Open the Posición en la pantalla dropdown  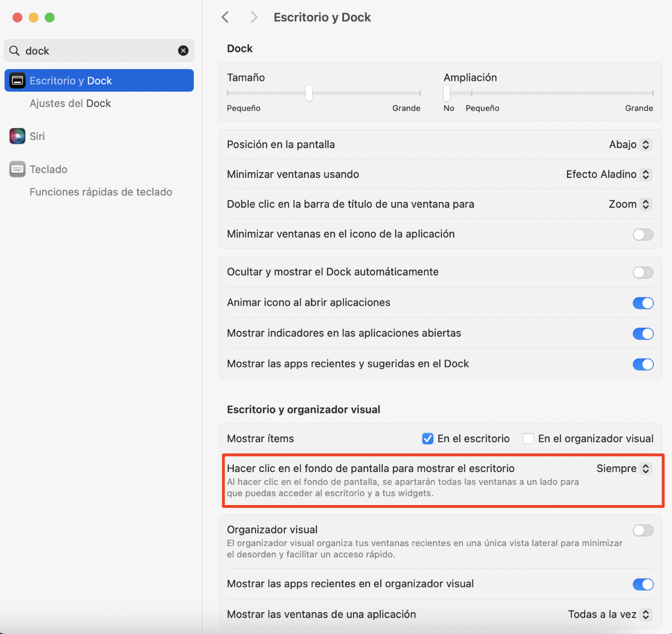pyautogui.click(x=630, y=144)
